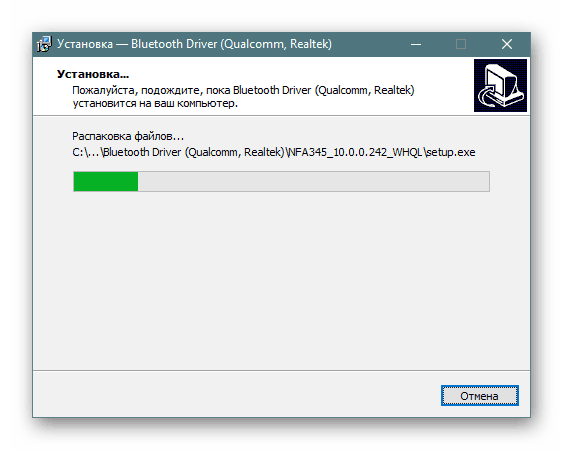The image size is (563, 450).
Task: Minimize the Bluetooth Driver setup window
Action: click(416, 44)
